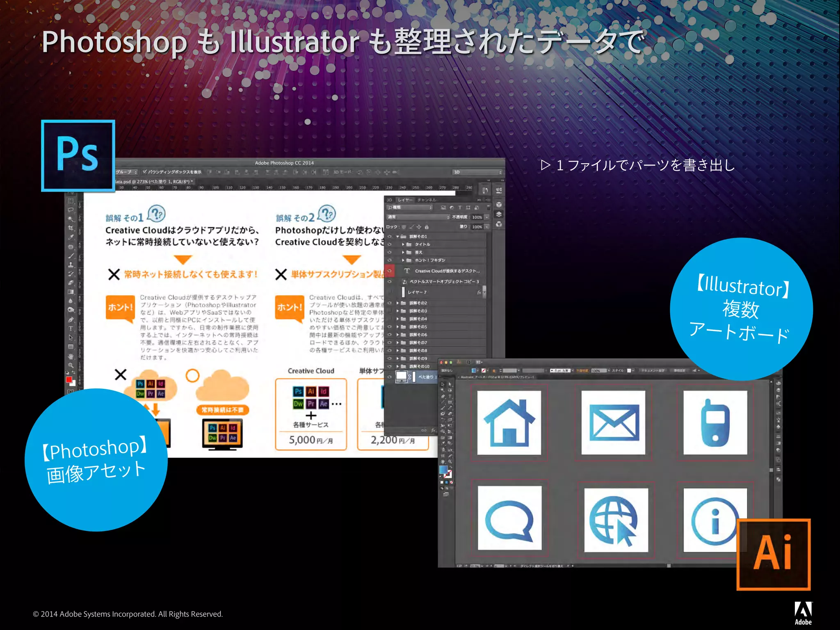Switch to the 3D tab in layers panel
Screen dimensions: 840x630
(x=390, y=200)
